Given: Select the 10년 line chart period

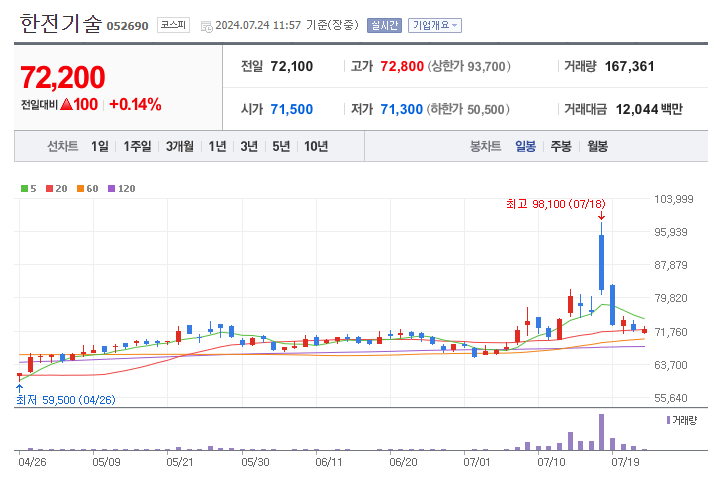Looking at the screenshot, I should tap(316, 146).
